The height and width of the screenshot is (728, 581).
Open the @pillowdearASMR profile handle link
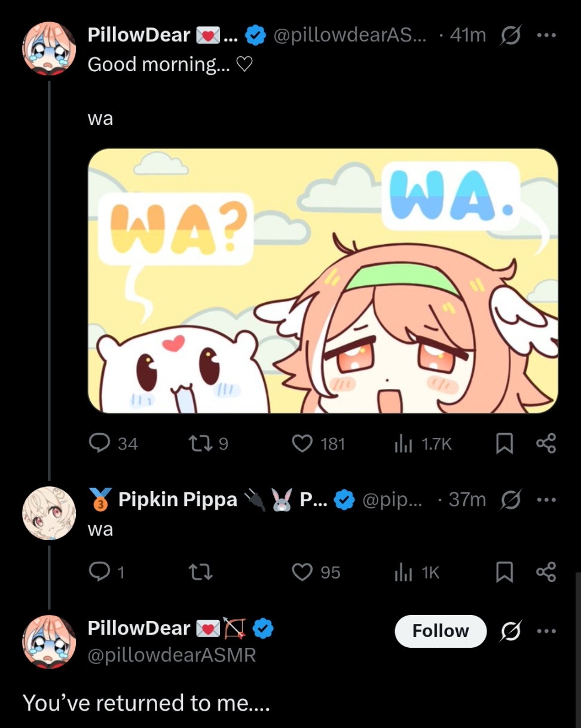point(172,655)
